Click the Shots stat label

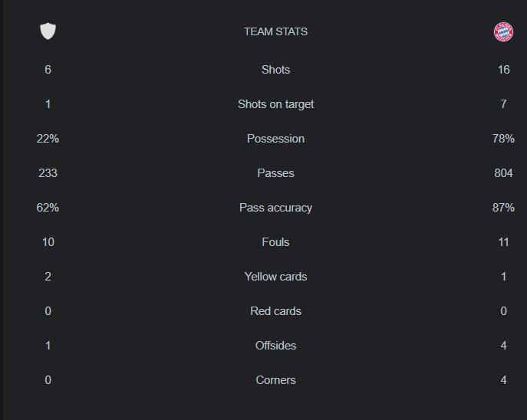pyautogui.click(x=275, y=70)
